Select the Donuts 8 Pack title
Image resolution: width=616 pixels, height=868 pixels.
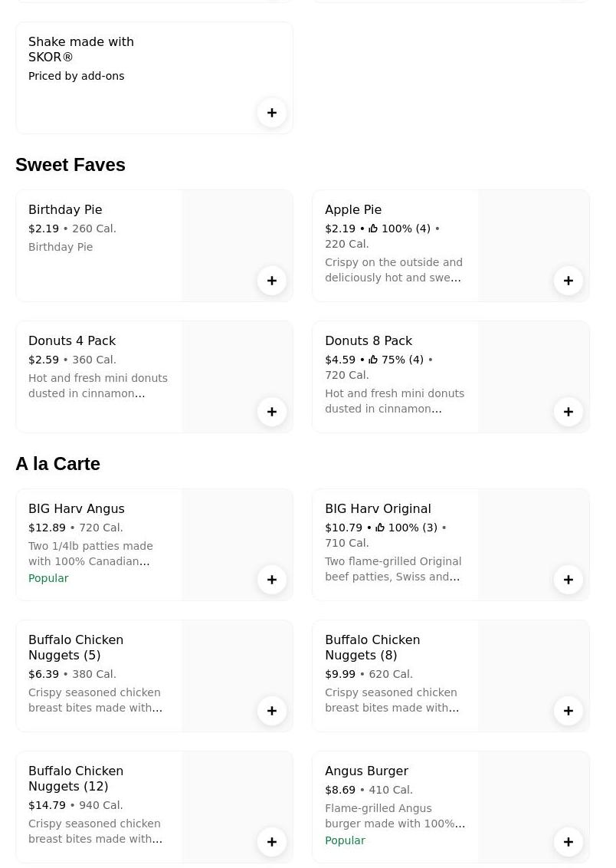tap(369, 340)
